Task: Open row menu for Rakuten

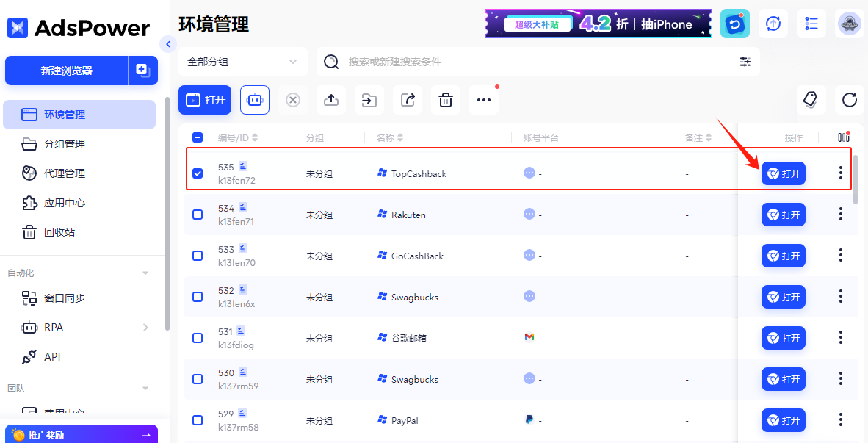Action: click(840, 215)
